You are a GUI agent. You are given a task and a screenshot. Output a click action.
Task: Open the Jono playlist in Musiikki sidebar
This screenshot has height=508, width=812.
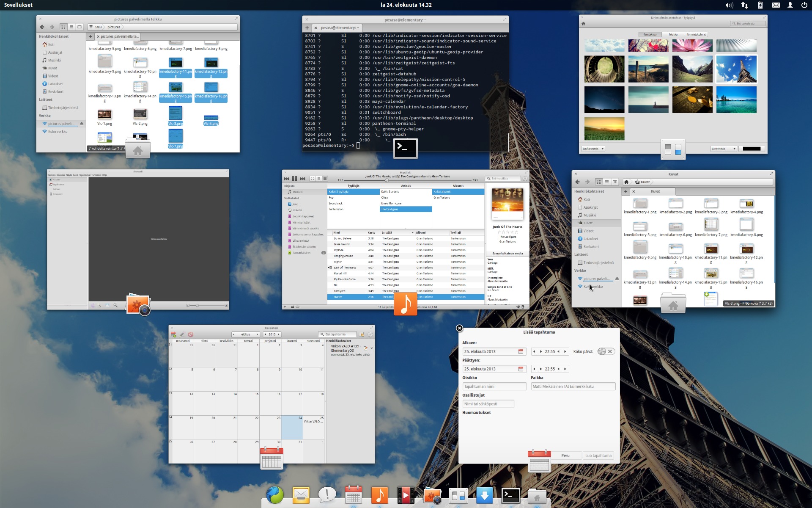tap(295, 204)
